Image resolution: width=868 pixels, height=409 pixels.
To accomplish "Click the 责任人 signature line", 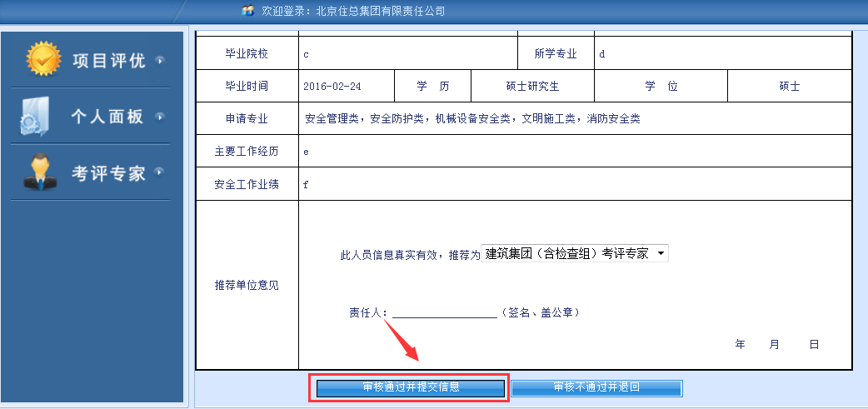I will point(445,313).
